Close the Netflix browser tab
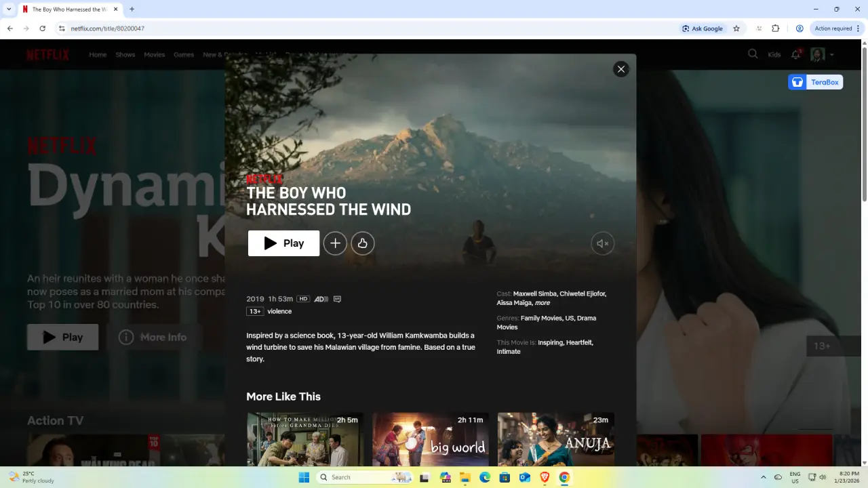 (x=115, y=9)
